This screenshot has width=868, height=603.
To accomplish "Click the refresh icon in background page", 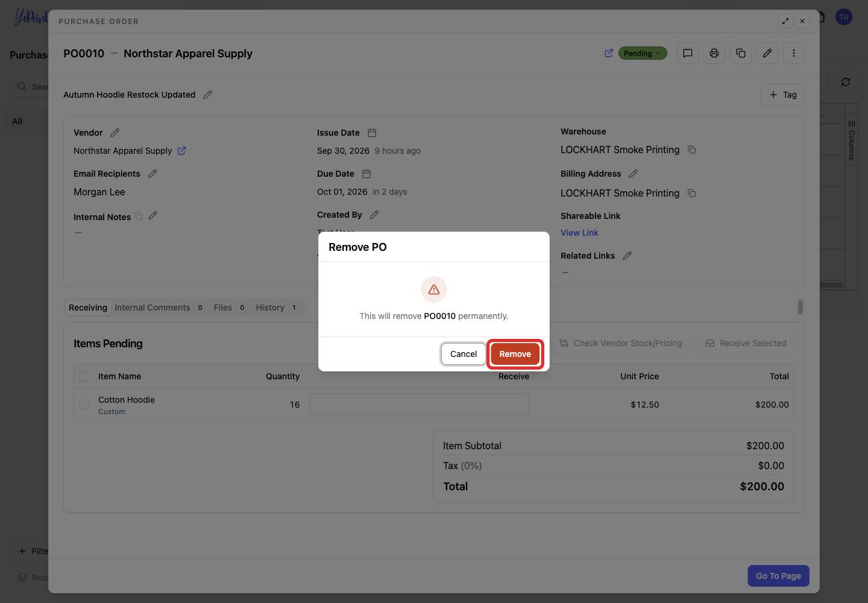I will [846, 82].
